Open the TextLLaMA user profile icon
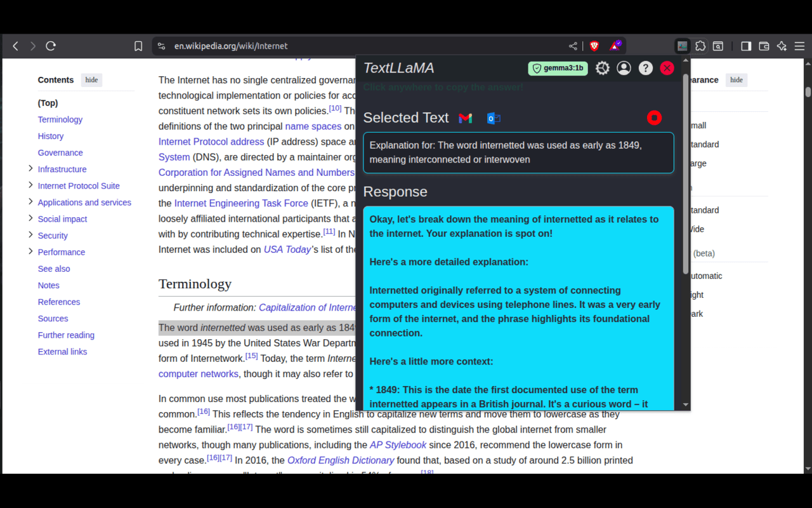 click(x=624, y=67)
